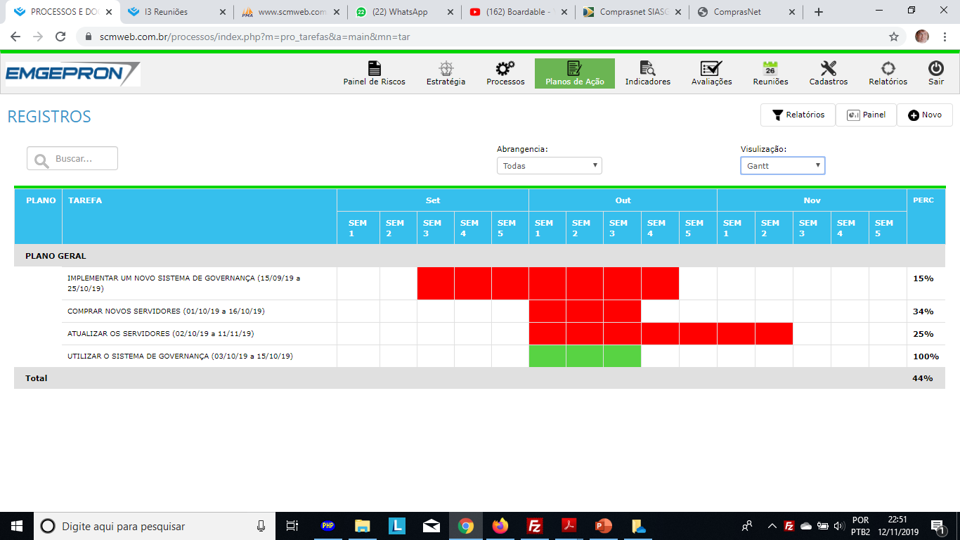960x540 pixels.
Task: Open the Estratégia section icon
Action: 446,73
